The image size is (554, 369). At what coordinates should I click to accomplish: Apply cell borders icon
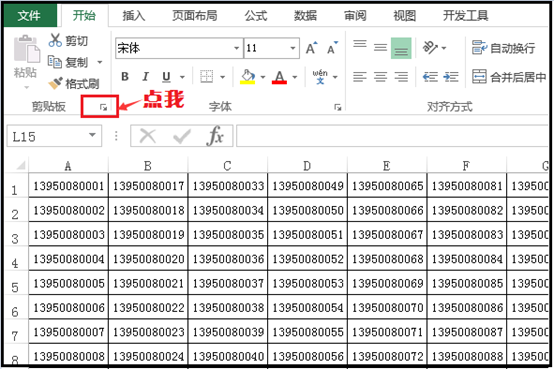click(x=207, y=76)
